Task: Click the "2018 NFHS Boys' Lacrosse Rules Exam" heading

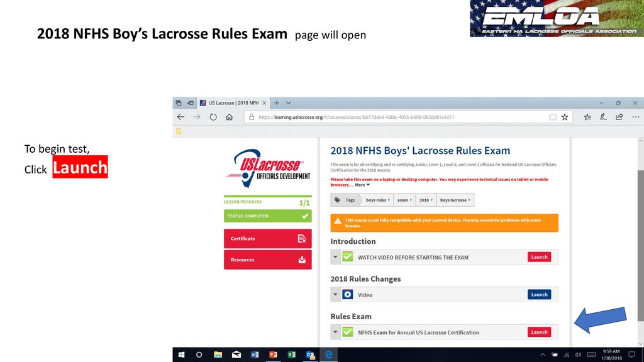Action: pyautogui.click(x=420, y=151)
